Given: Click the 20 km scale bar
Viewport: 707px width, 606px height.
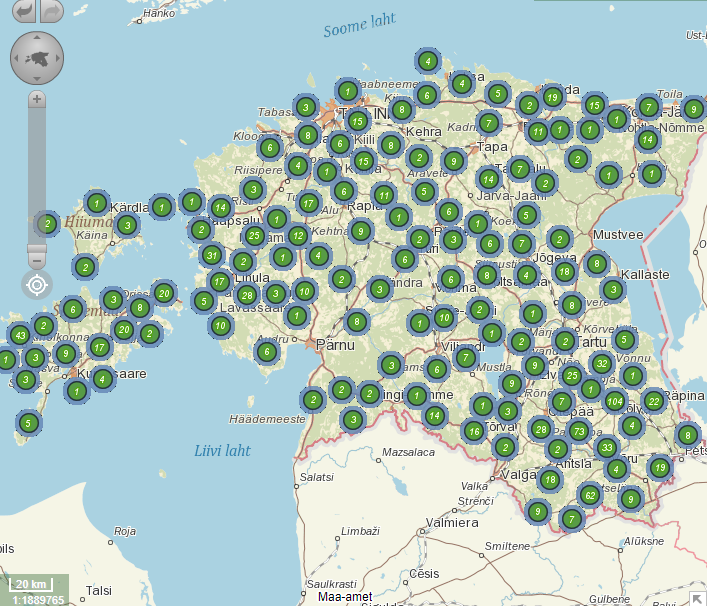Looking at the screenshot, I should pyautogui.click(x=30, y=583).
